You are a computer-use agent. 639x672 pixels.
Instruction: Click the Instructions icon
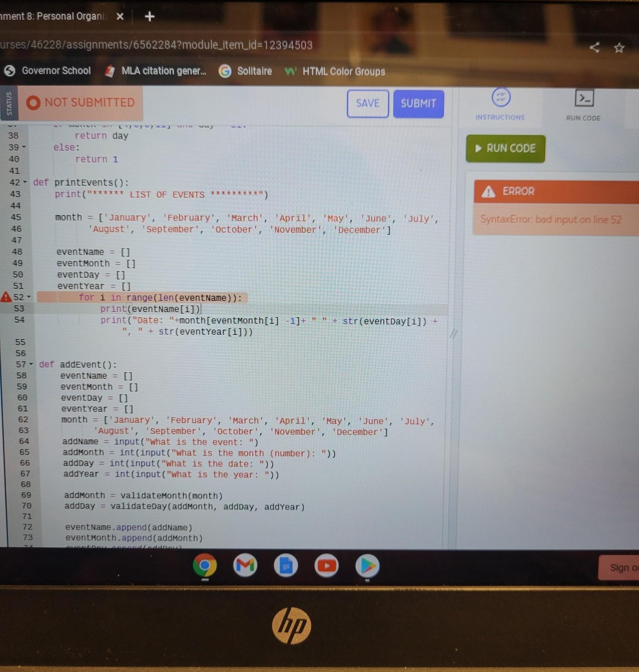coord(501,98)
